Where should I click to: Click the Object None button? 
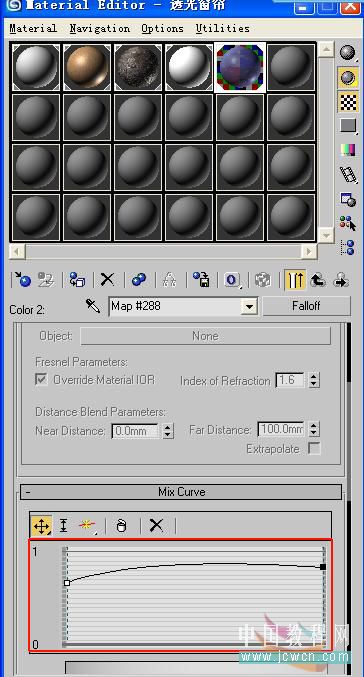tap(206, 336)
